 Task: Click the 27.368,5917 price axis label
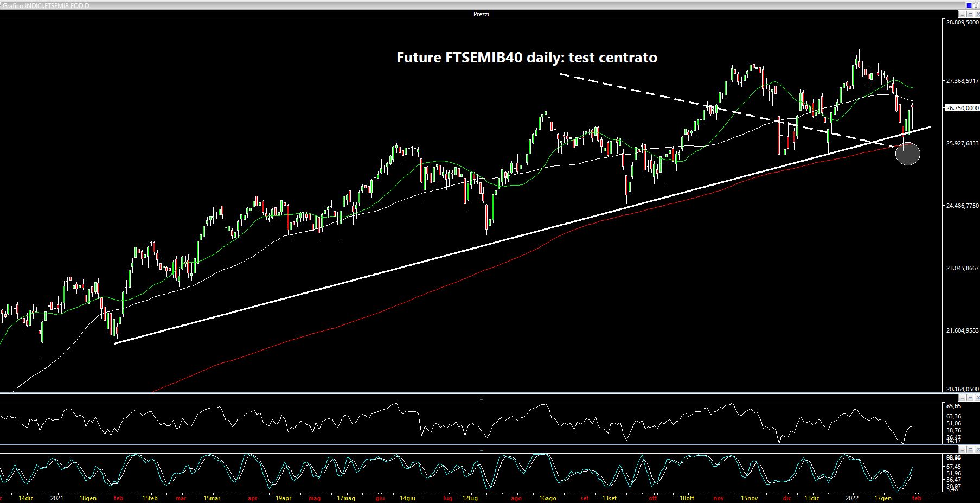(962, 81)
